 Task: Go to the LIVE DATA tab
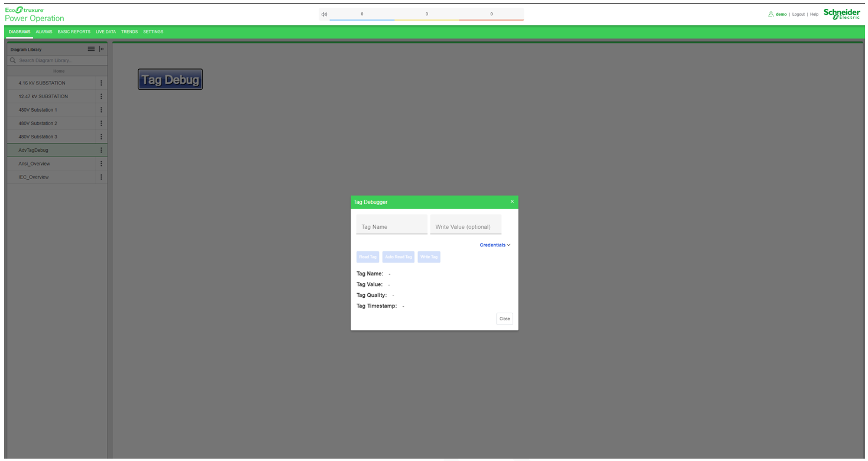coord(106,32)
